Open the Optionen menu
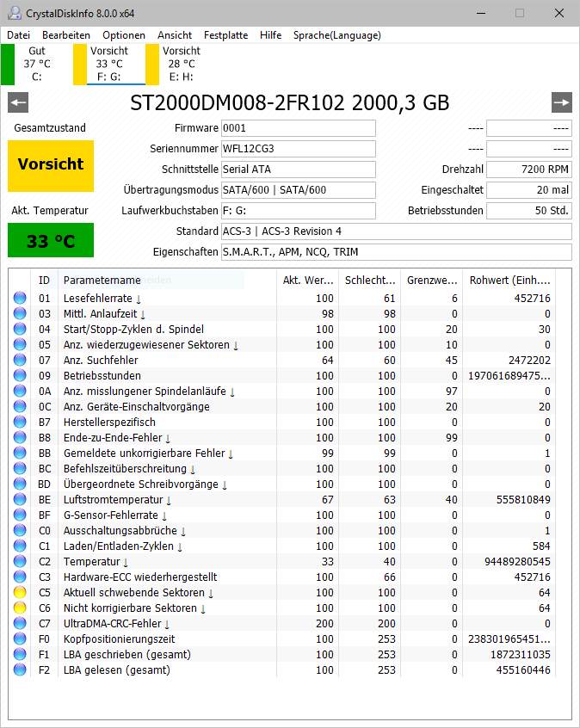Image resolution: width=580 pixels, height=728 pixels. tap(124, 35)
